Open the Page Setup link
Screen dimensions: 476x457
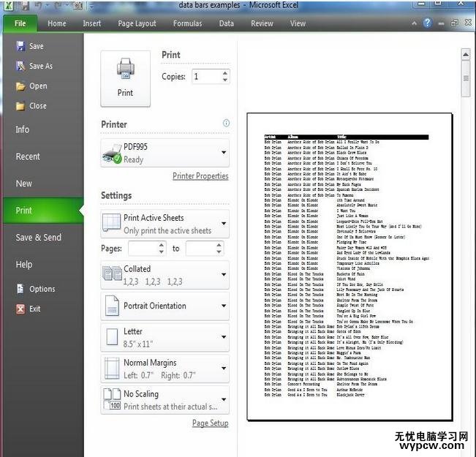pyautogui.click(x=210, y=423)
